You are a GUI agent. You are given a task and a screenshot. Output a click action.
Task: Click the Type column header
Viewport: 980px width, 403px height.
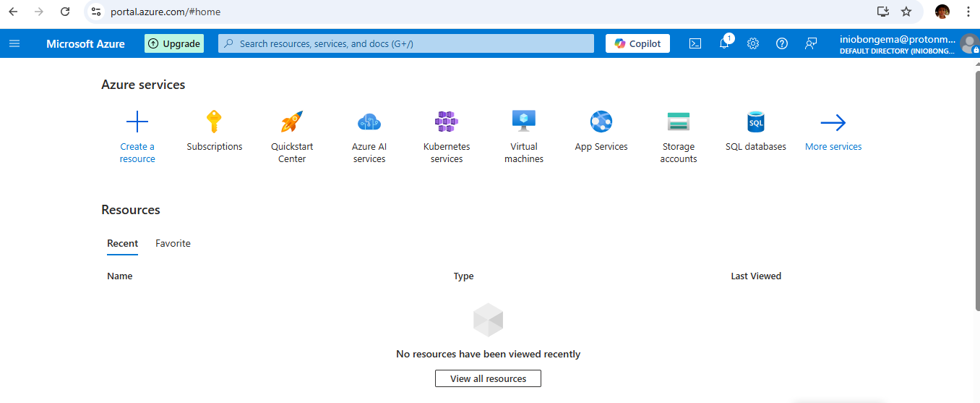463,276
